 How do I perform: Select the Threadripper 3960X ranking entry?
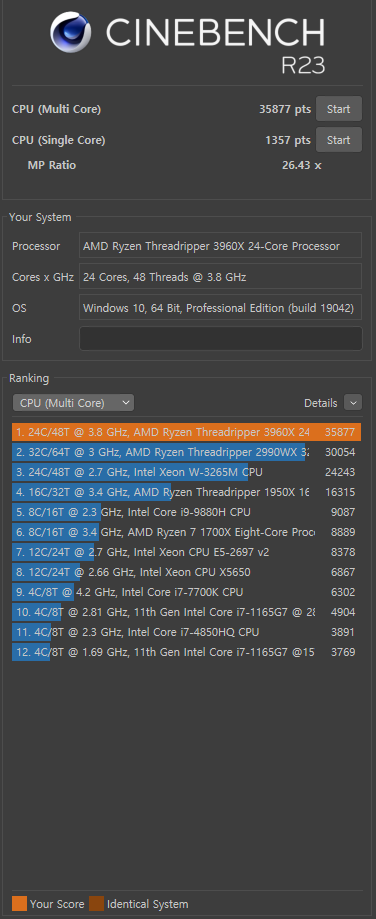[x=186, y=433]
